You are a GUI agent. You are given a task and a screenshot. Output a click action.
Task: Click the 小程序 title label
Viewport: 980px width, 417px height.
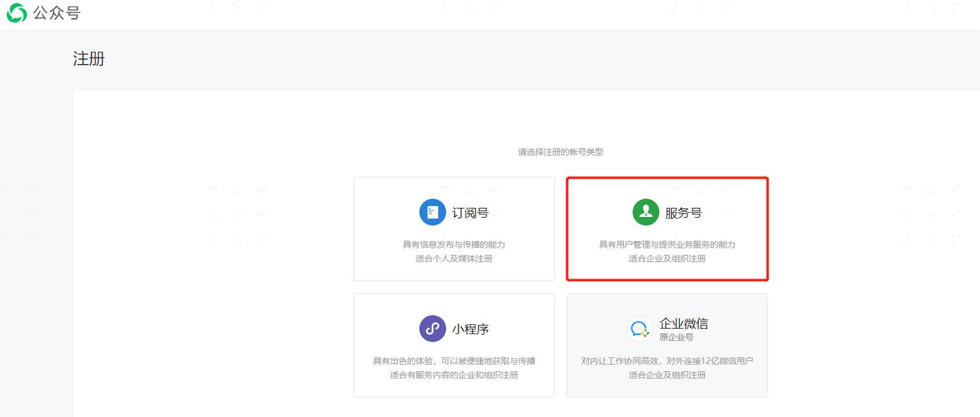coord(470,329)
